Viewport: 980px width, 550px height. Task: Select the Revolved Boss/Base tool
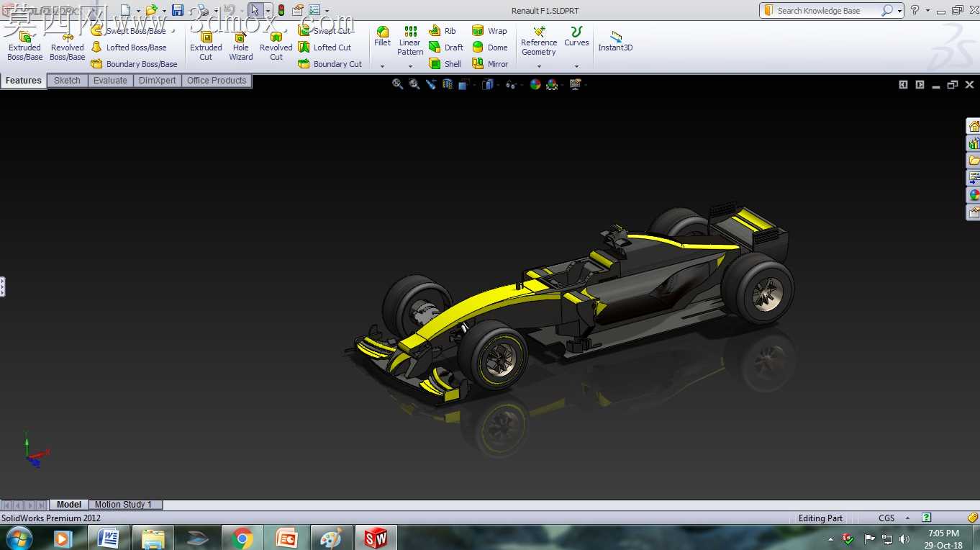68,45
